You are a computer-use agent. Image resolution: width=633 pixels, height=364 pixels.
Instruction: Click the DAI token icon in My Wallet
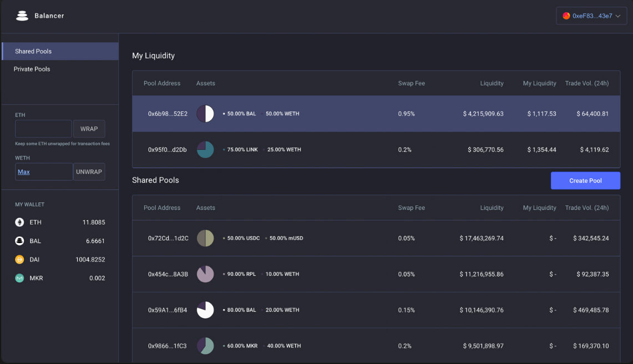[x=18, y=259]
